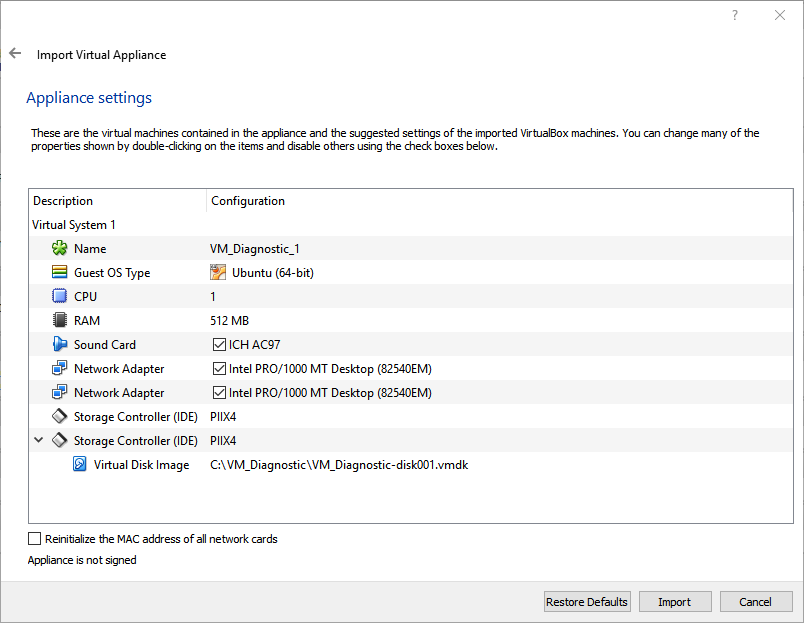804x623 pixels.
Task: Click the Description column header
Action: pos(117,200)
